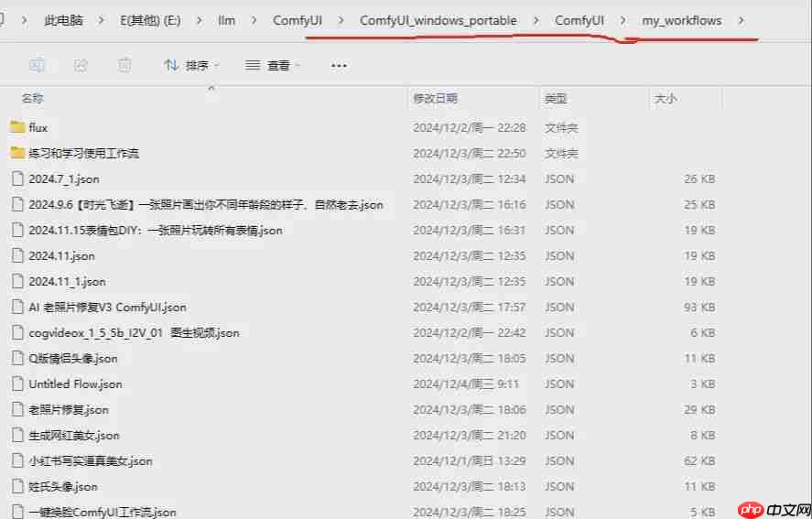Click the file icon of 姓氏头像.json
812x519 pixels.
tap(17, 486)
